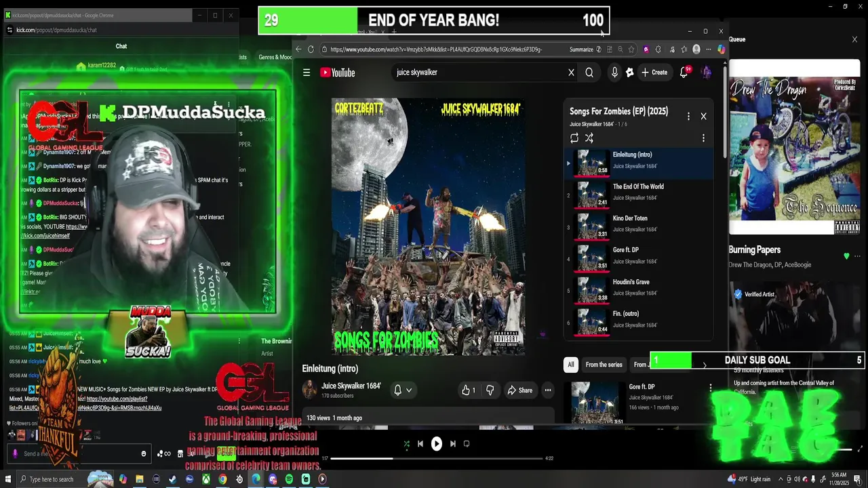Open a new browser tab with plus
Screen dimensions: 868x488
tap(393, 32)
